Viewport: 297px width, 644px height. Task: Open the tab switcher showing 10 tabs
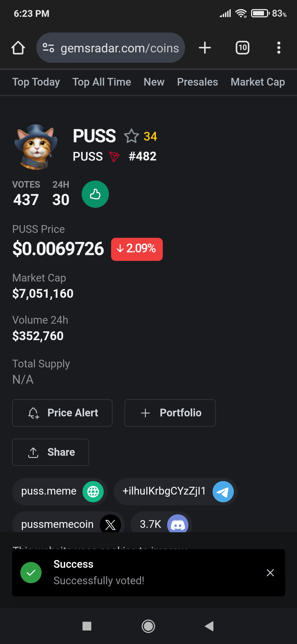[x=242, y=48]
